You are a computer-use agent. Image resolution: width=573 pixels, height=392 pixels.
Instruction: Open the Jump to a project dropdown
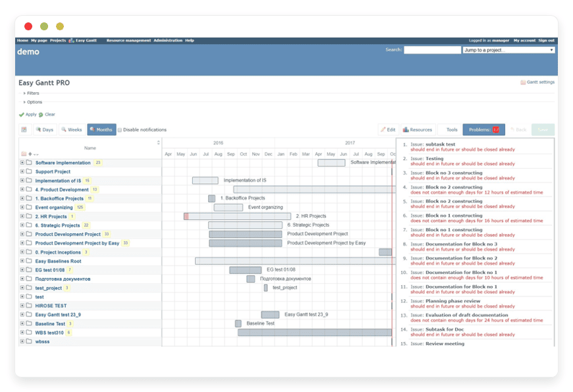click(x=508, y=49)
